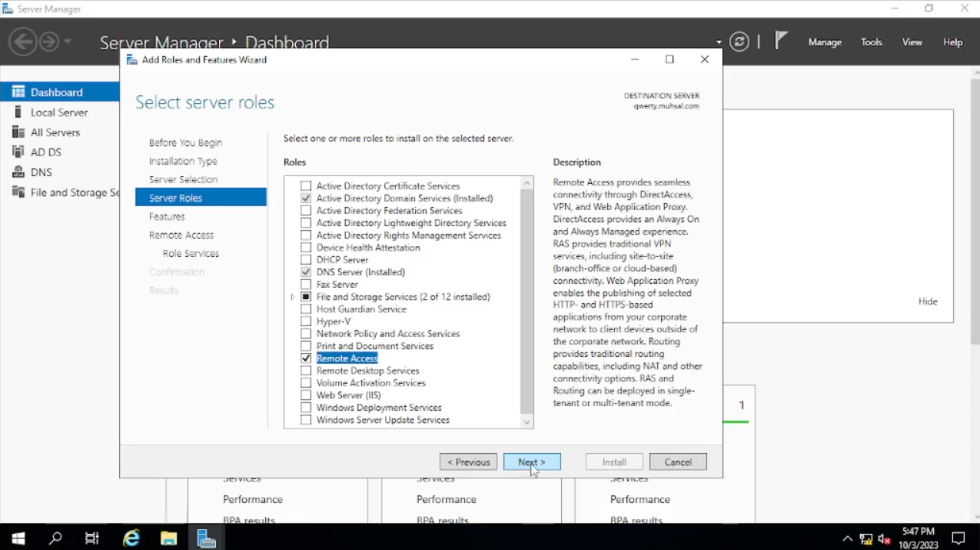Viewport: 980px width, 550px height.
Task: Click the Next button in wizard
Action: (x=532, y=462)
